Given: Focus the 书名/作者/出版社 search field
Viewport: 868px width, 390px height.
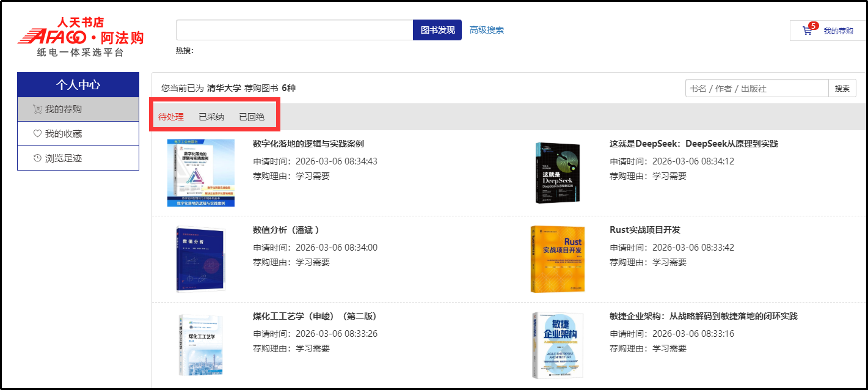Looking at the screenshot, I should click(x=757, y=88).
